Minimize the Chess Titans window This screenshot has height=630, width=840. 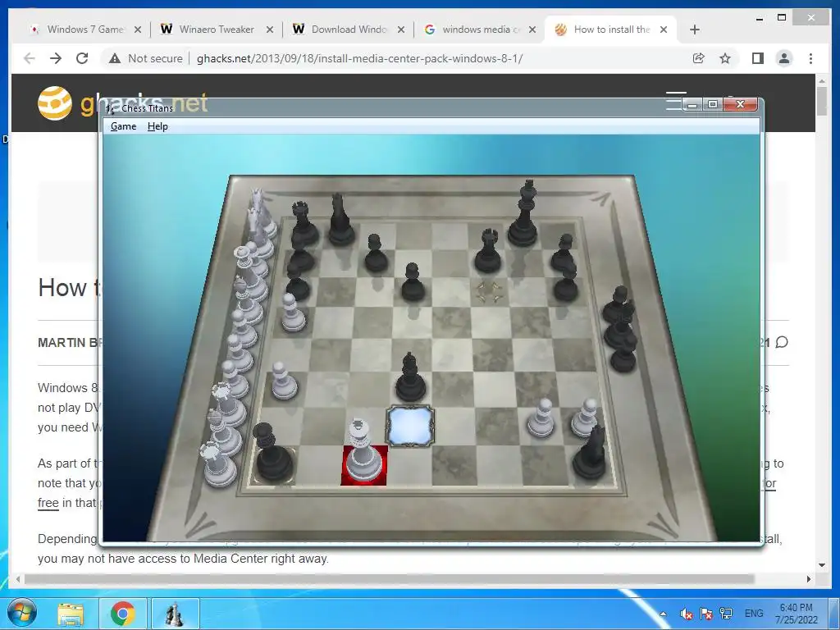(692, 104)
